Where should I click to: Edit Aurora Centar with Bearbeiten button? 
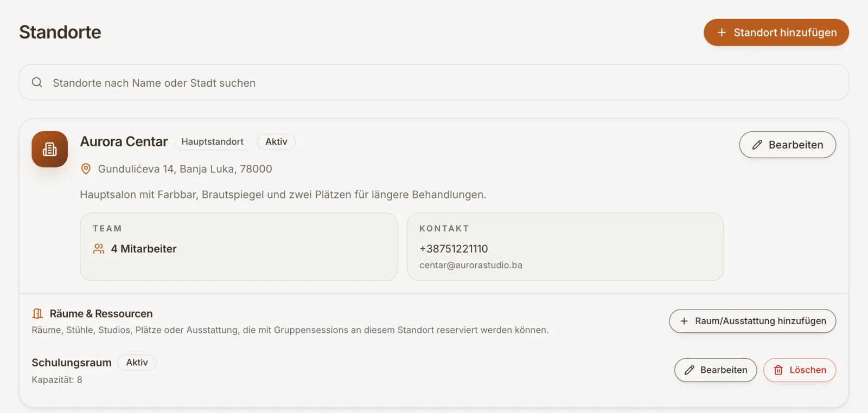coord(787,145)
